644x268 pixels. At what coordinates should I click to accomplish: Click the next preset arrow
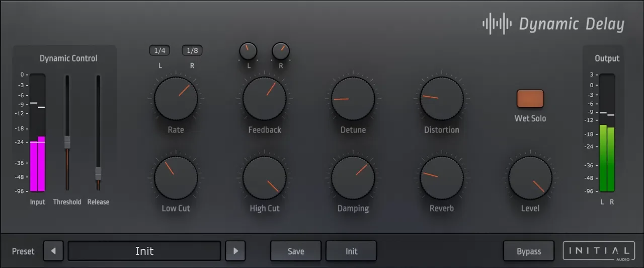pos(235,251)
